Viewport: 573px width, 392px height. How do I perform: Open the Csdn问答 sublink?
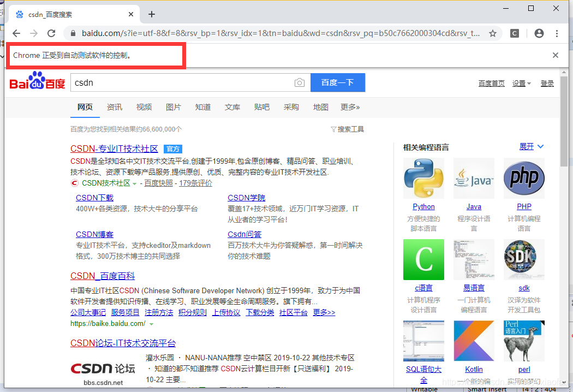pos(244,234)
